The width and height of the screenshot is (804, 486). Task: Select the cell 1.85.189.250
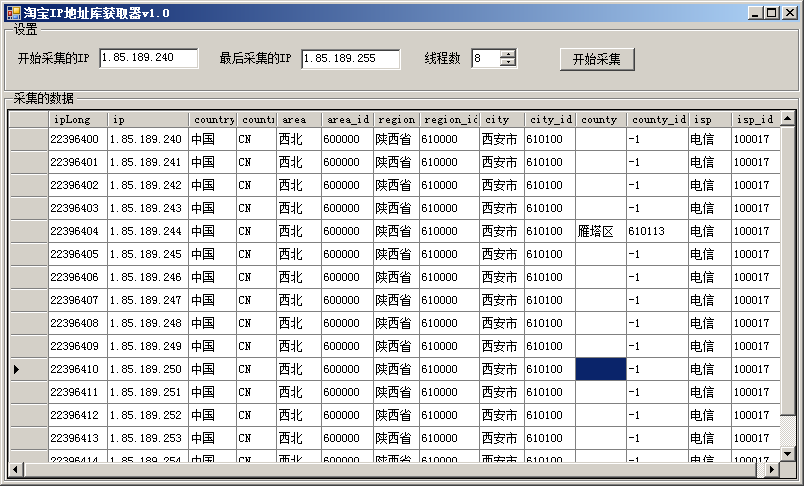pyautogui.click(x=148, y=369)
